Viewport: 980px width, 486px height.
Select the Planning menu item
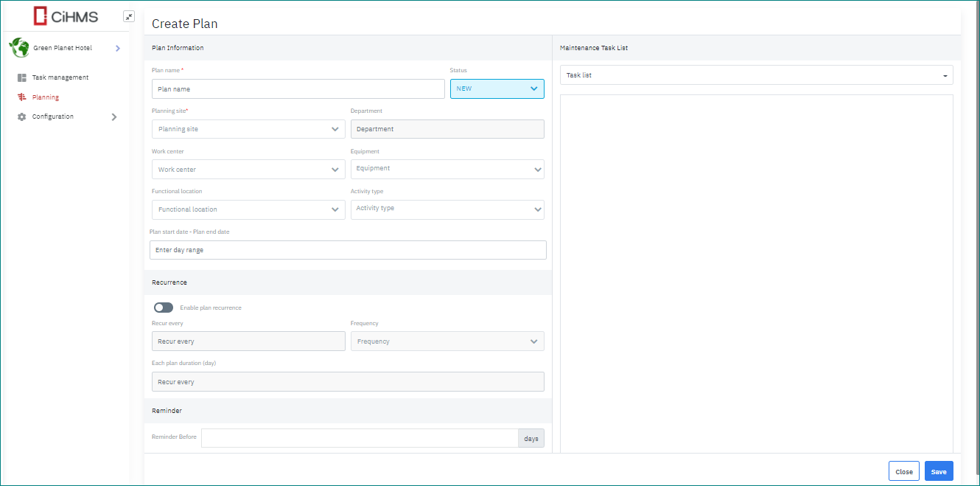(x=45, y=97)
